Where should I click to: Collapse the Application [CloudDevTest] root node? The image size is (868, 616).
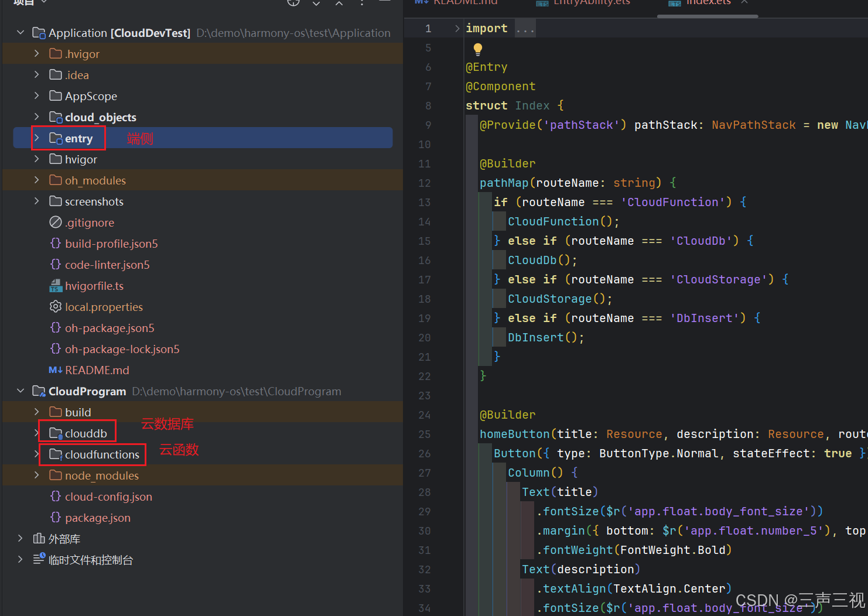(20, 33)
